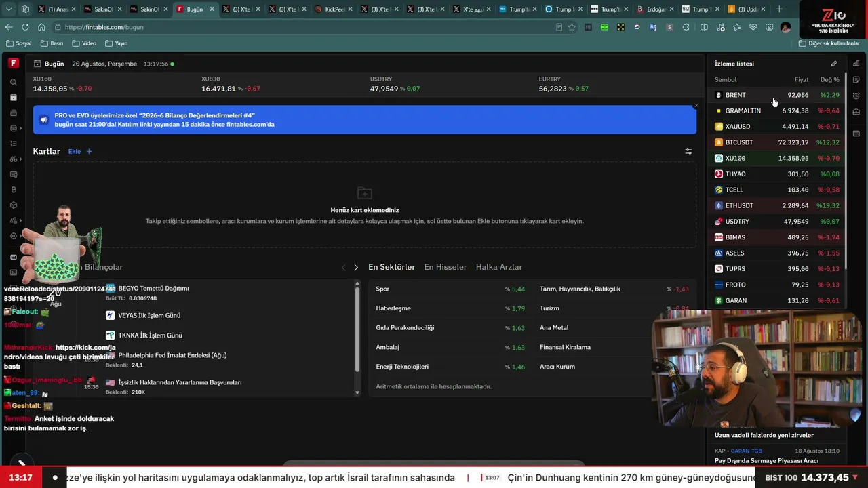Expand the database sidebar submenu arrow

pos(21,129)
